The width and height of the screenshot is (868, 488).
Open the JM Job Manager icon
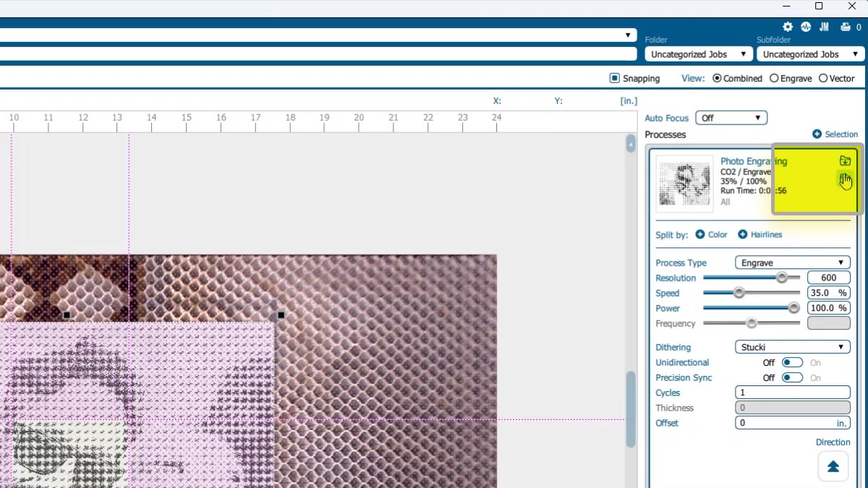824,27
